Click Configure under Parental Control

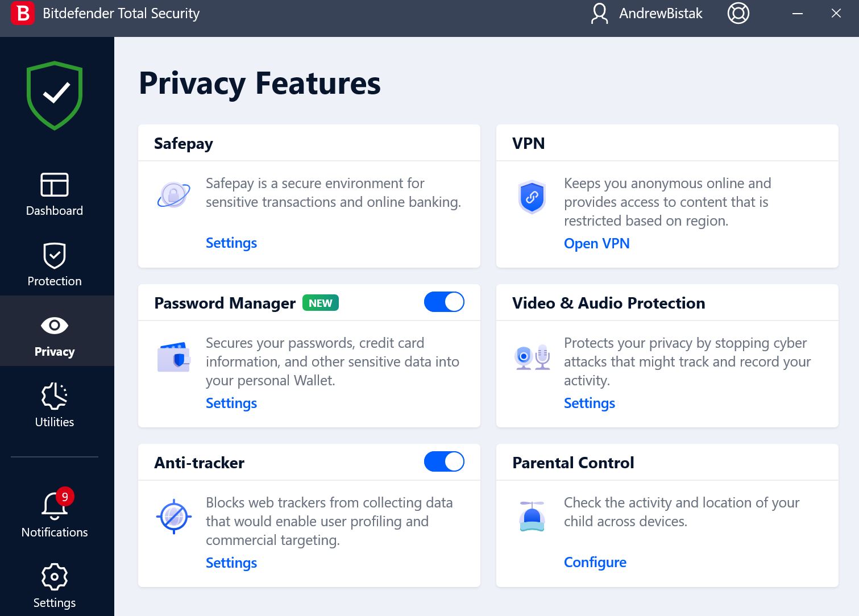pyautogui.click(x=595, y=563)
